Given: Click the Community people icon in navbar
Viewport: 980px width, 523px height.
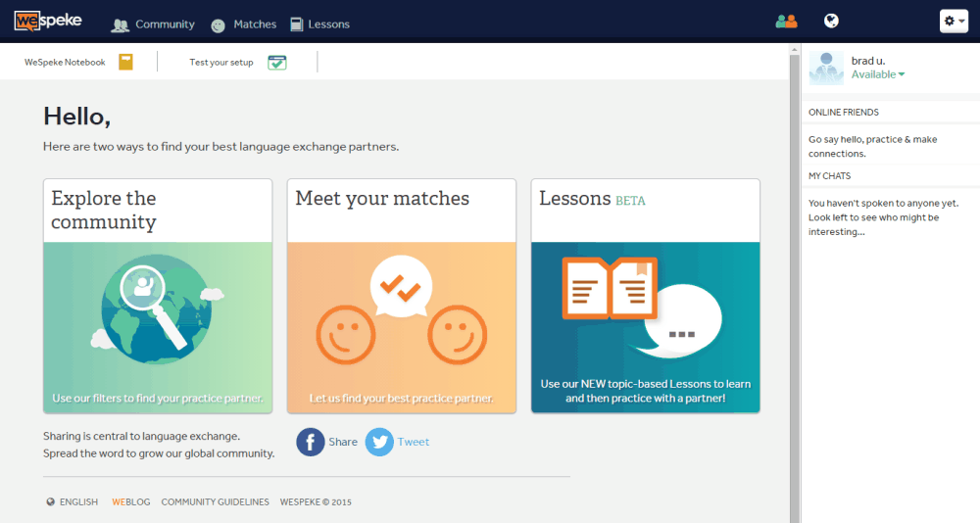Looking at the screenshot, I should (120, 25).
